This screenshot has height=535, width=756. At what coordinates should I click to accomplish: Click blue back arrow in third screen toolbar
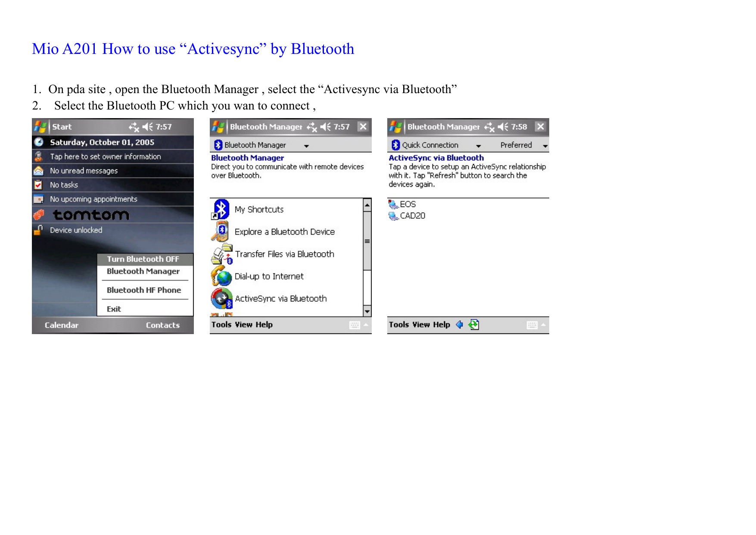[x=459, y=325]
